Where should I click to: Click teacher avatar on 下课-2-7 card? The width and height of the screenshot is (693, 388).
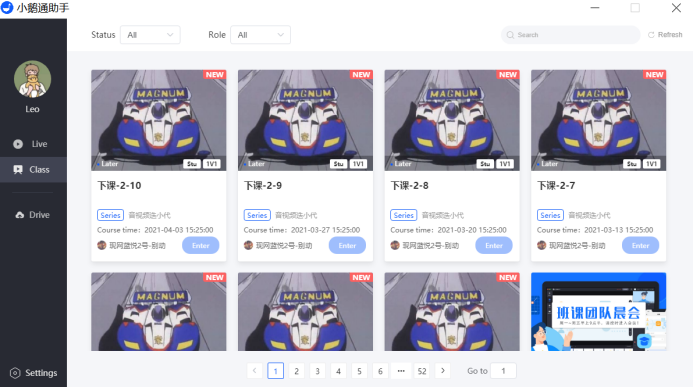pyautogui.click(x=541, y=245)
